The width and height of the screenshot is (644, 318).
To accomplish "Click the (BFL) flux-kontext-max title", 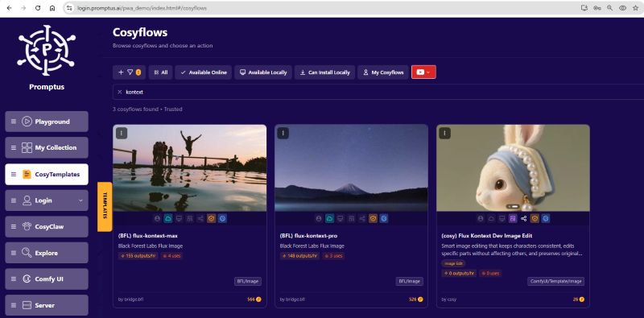I will coord(148,236).
